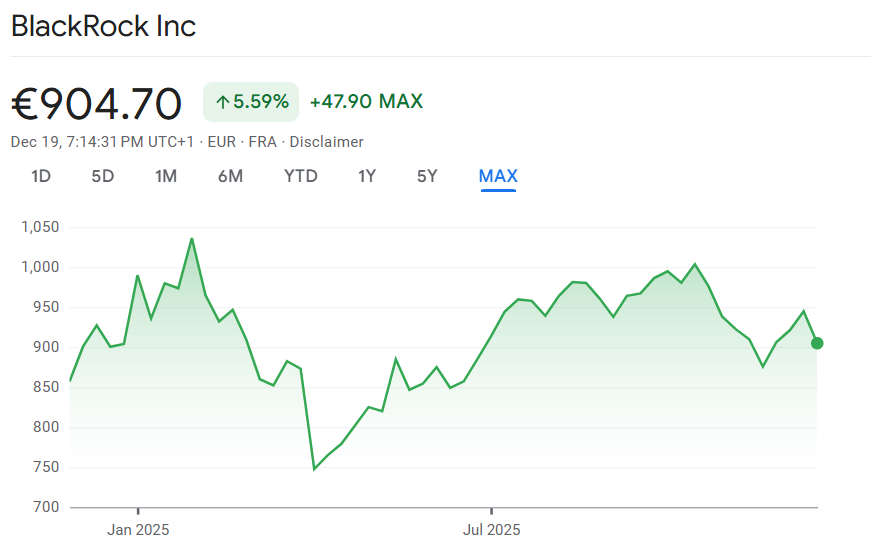
Task: Select the 1D time range tab
Action: click(41, 177)
